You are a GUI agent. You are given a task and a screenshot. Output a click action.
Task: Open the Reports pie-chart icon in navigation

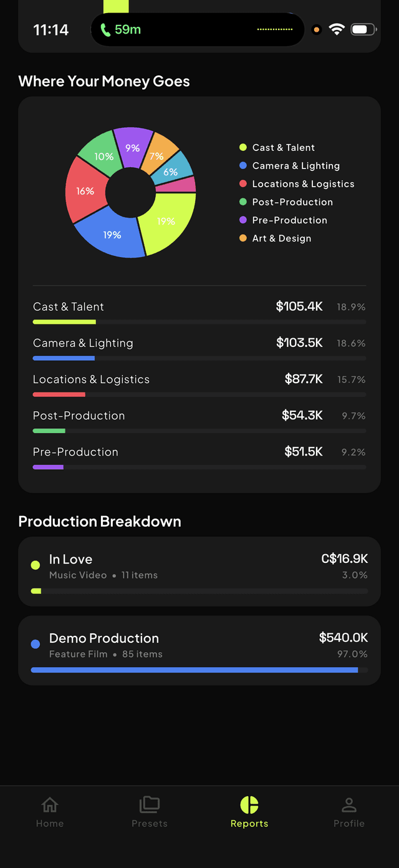[x=249, y=805]
